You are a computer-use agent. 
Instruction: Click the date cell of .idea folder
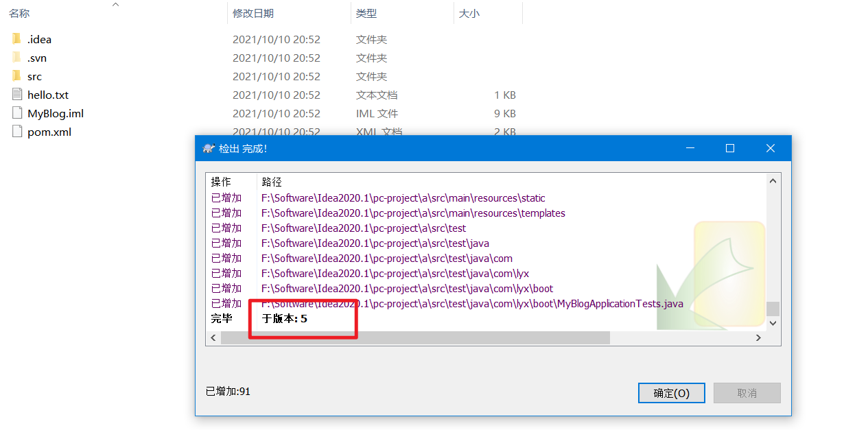[277, 39]
